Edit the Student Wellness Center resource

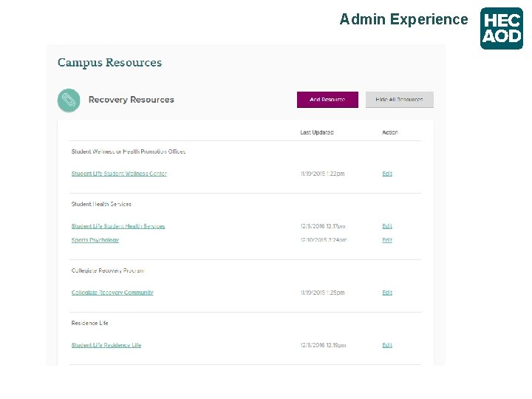387,174
